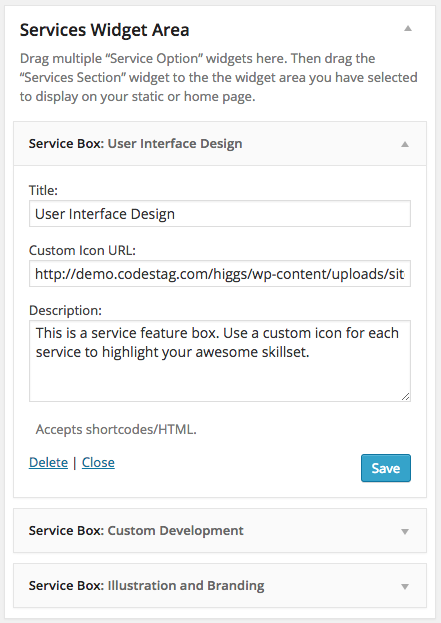The image size is (441, 623).
Task: Click the Service Box: User Interface Design title bar
Action: (x=220, y=143)
